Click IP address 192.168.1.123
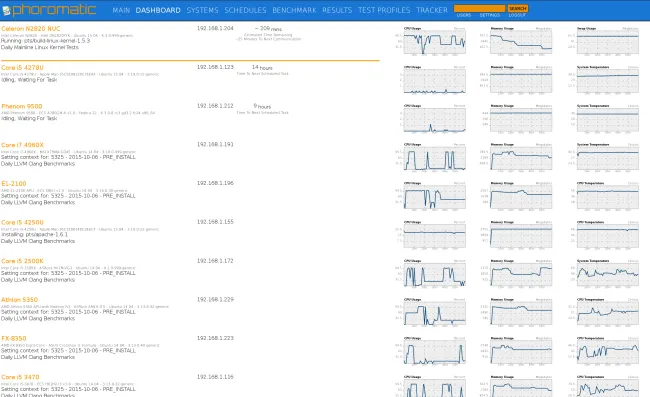The image size is (650, 397). click(x=215, y=67)
